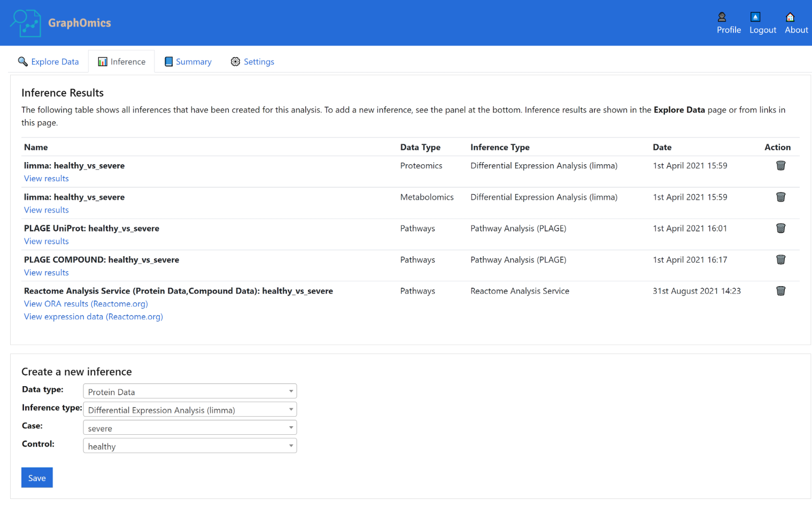Open the Case dropdown showing severe
This screenshot has height=507, width=812.
(x=190, y=428)
